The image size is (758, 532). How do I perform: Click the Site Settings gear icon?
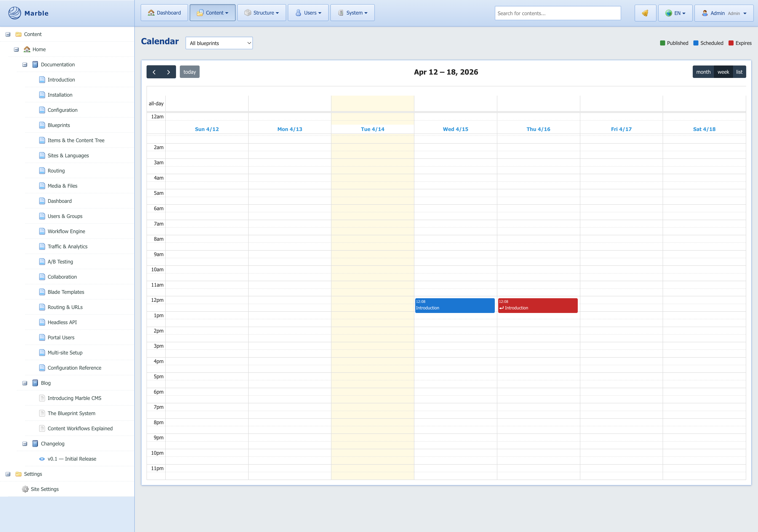pyautogui.click(x=25, y=489)
